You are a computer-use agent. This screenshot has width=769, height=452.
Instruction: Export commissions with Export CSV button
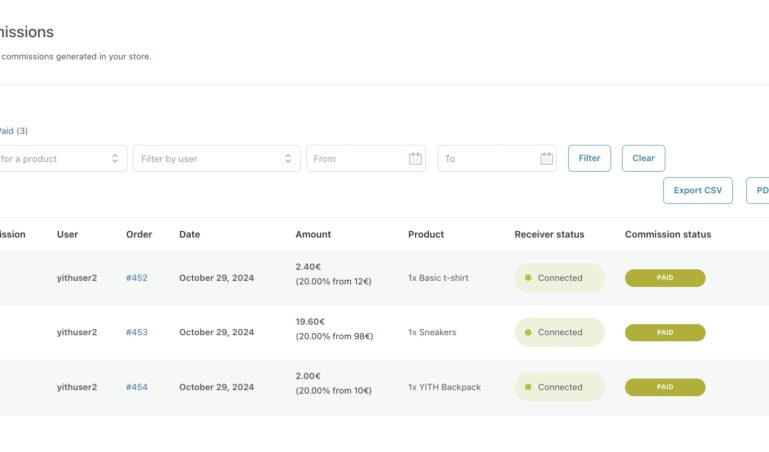pyautogui.click(x=697, y=190)
